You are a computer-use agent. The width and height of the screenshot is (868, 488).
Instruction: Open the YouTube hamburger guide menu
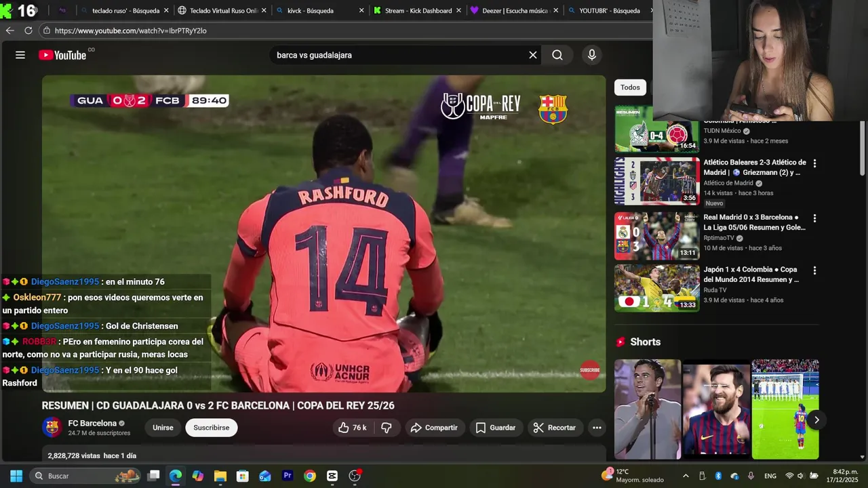tap(20, 55)
